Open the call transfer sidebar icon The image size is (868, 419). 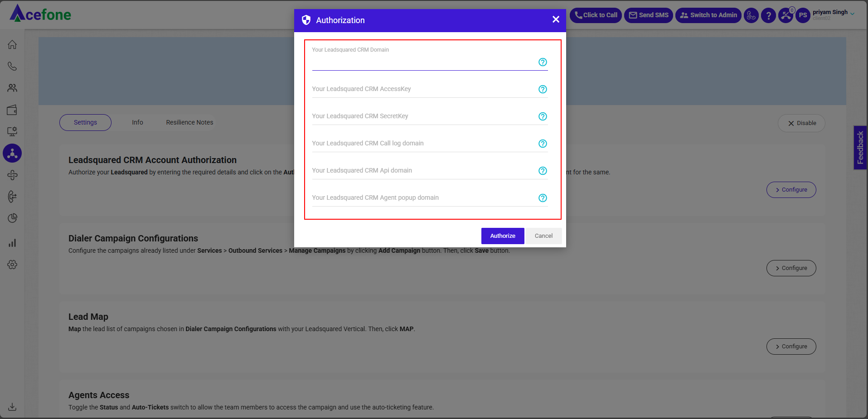pos(12,196)
